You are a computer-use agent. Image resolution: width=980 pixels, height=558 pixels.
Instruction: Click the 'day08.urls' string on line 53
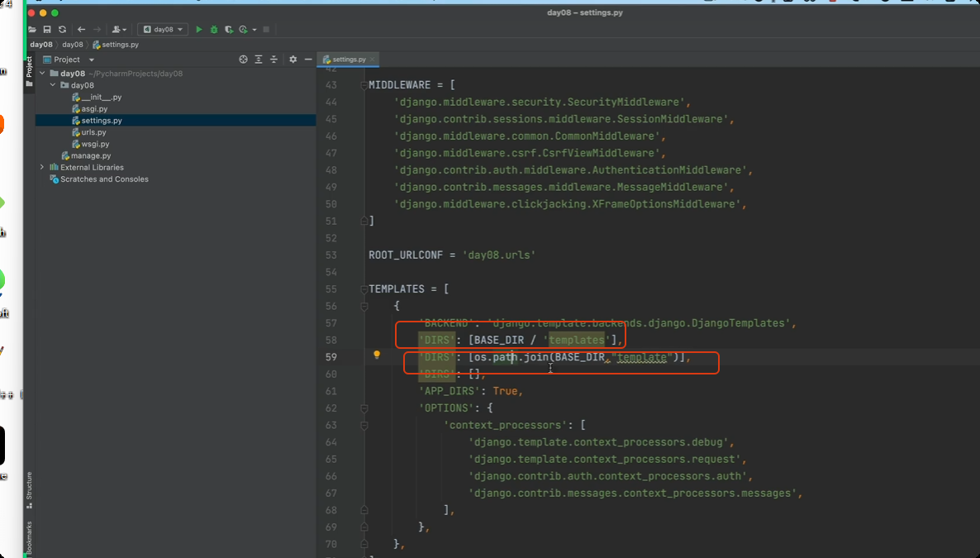pyautogui.click(x=499, y=255)
